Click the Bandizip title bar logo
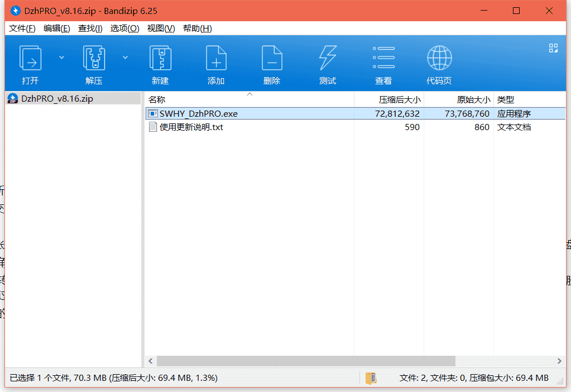This screenshot has height=392, width=571. click(x=16, y=11)
